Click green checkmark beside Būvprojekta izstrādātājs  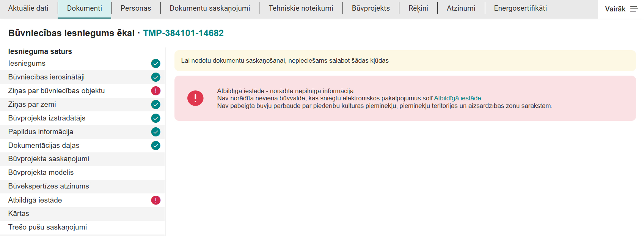tap(156, 118)
